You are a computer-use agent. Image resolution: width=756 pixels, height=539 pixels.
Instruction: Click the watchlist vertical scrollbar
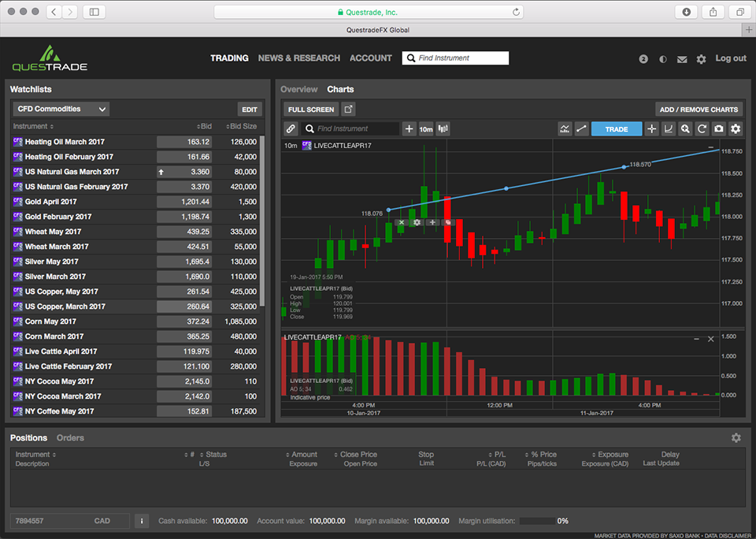point(262,221)
